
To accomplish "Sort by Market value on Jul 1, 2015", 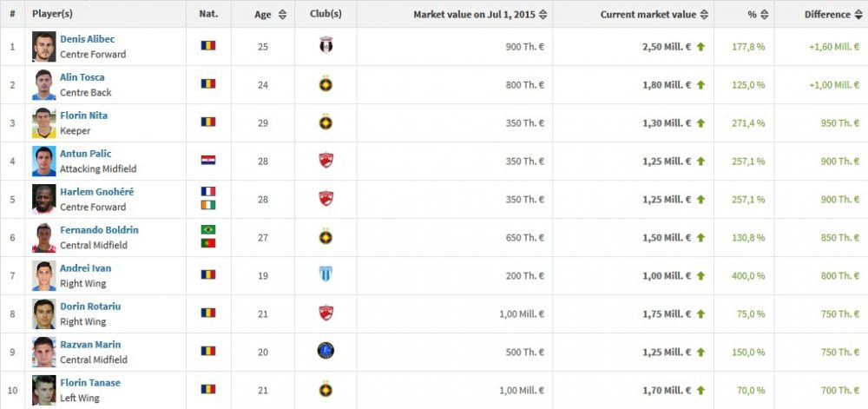I will click(480, 15).
